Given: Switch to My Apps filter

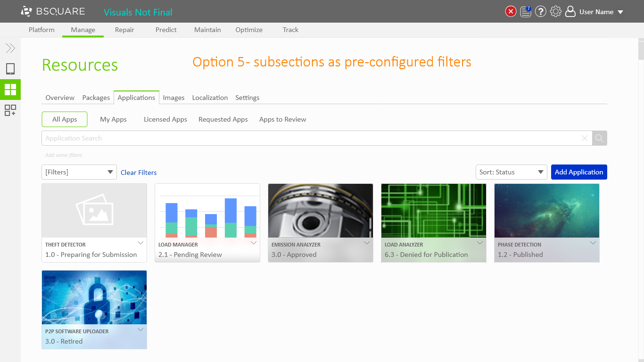Looking at the screenshot, I should [x=113, y=119].
